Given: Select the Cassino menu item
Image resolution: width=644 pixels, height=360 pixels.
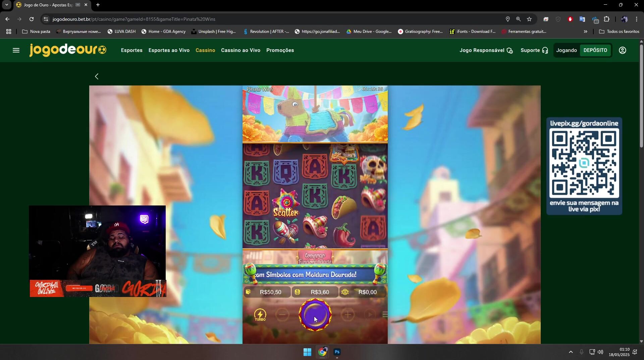Looking at the screenshot, I should 205,50.
